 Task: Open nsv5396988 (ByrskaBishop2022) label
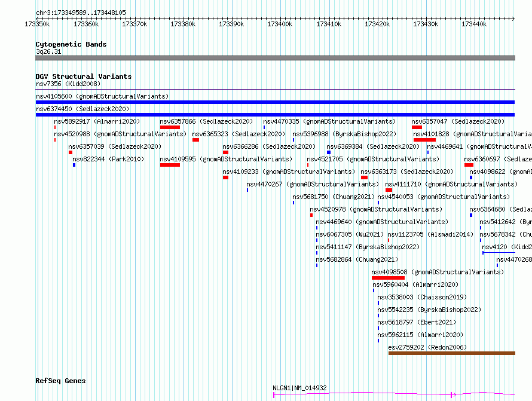(x=344, y=134)
